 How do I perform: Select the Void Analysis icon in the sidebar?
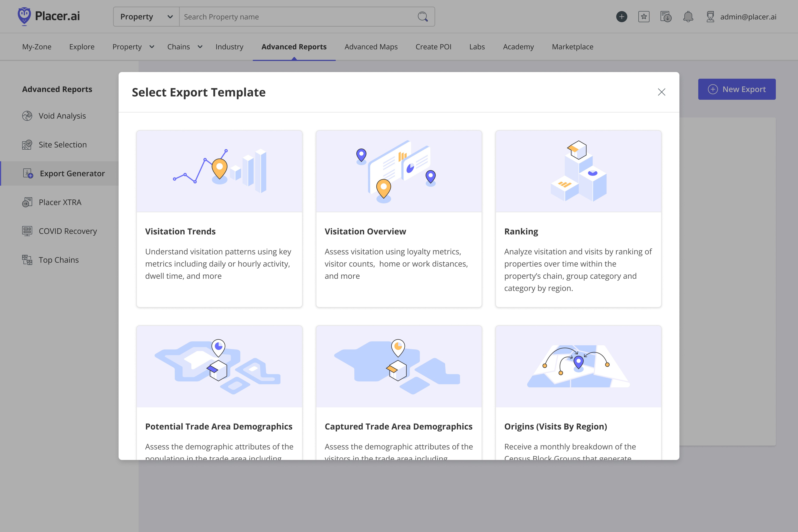(x=27, y=116)
